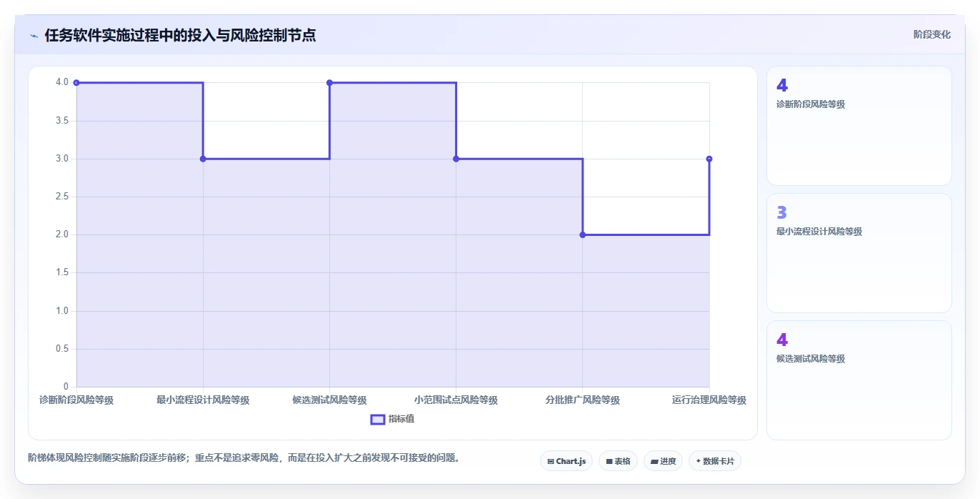Select the 表格 tag chip
The height and width of the screenshot is (499, 980).
[x=618, y=461]
